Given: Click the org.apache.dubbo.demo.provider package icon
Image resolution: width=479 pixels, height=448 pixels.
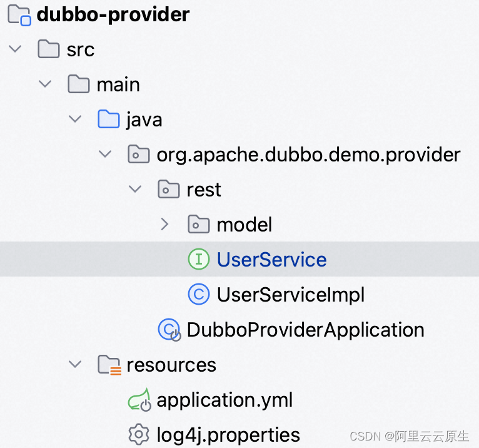Looking at the screenshot, I should point(138,155).
